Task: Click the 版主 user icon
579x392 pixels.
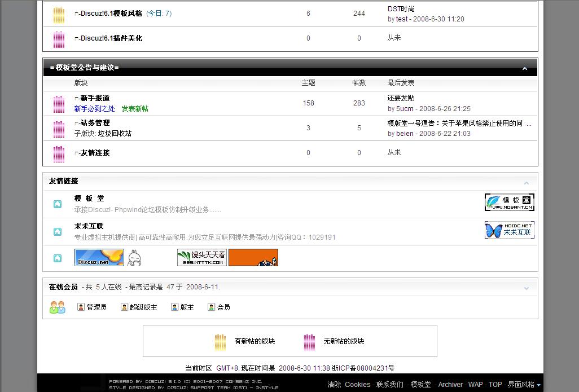Action: point(175,307)
